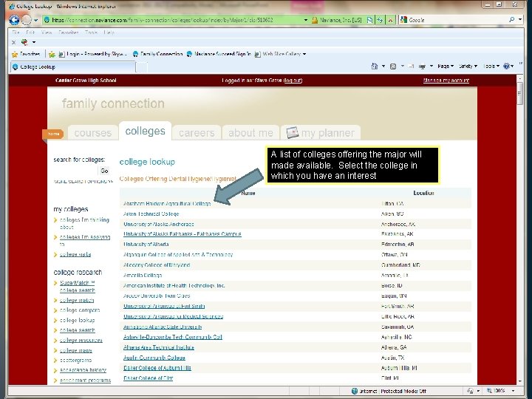The height and width of the screenshot is (399, 532).
Task: Click the Manage my account link
Action: pos(446,81)
